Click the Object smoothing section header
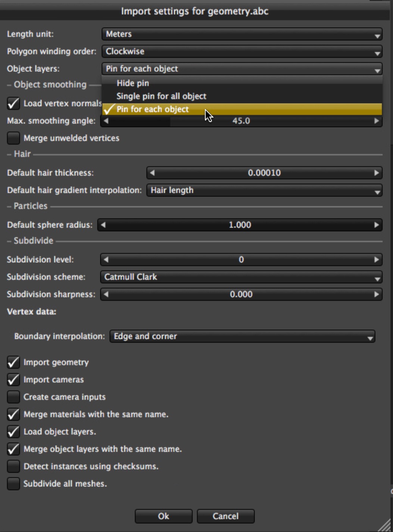This screenshot has width=393, height=532. pyautogui.click(x=50, y=85)
